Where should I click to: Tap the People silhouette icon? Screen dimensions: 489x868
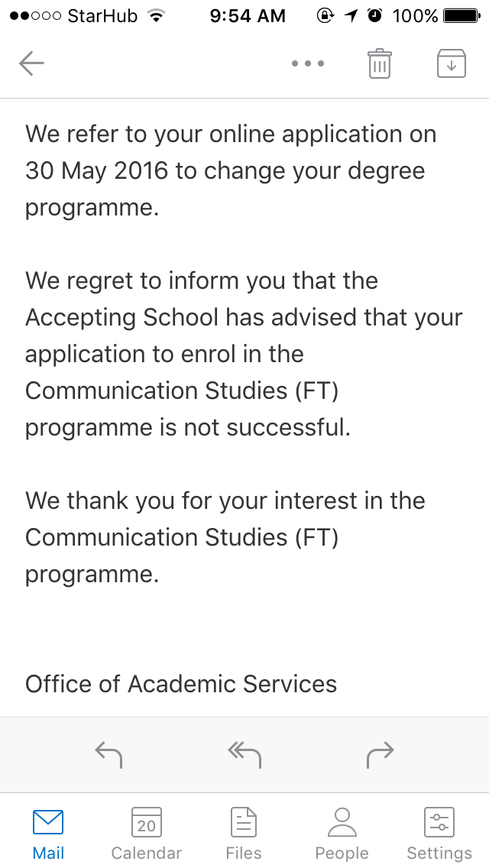(341, 823)
